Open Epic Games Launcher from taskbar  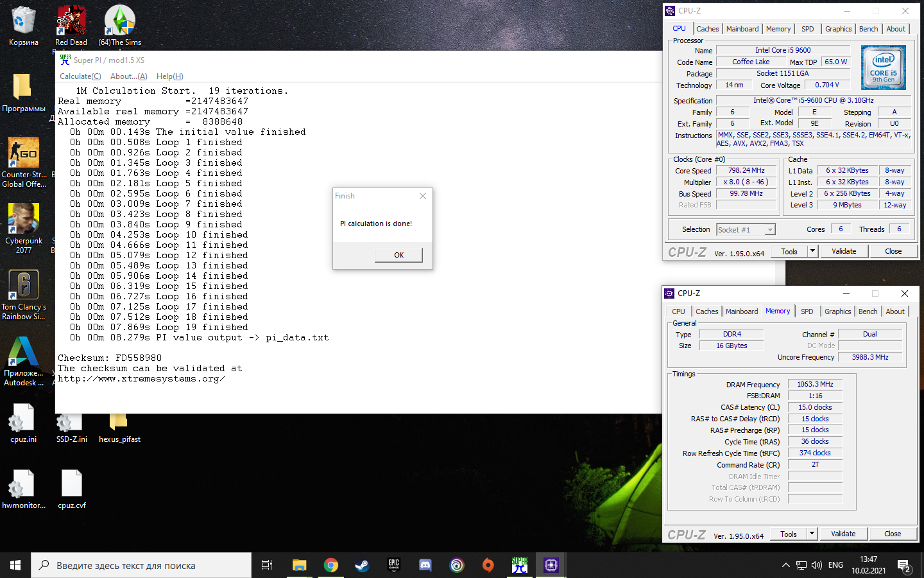[394, 565]
